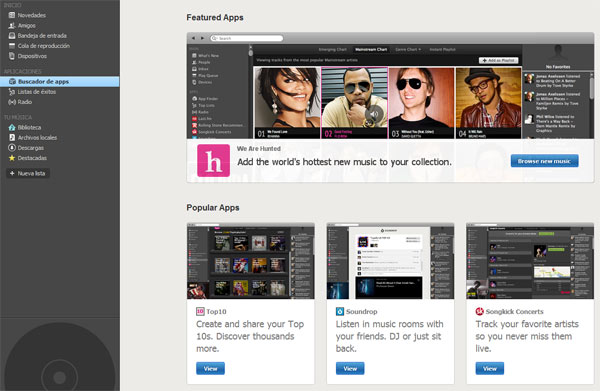Click 'Listen in music rooms' description
The image size is (600, 391).
[390, 336]
